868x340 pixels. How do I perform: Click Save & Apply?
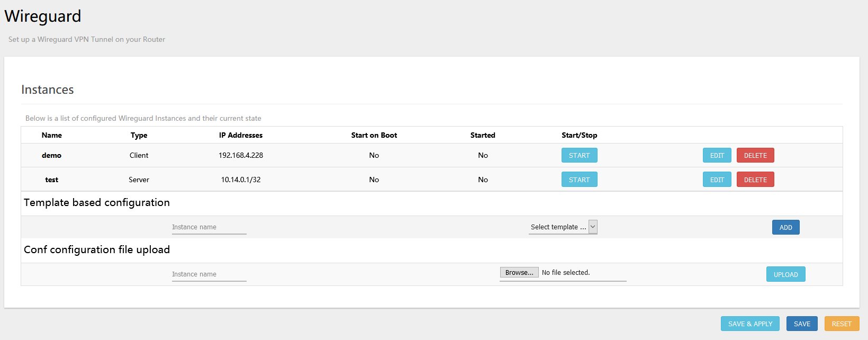(751, 324)
